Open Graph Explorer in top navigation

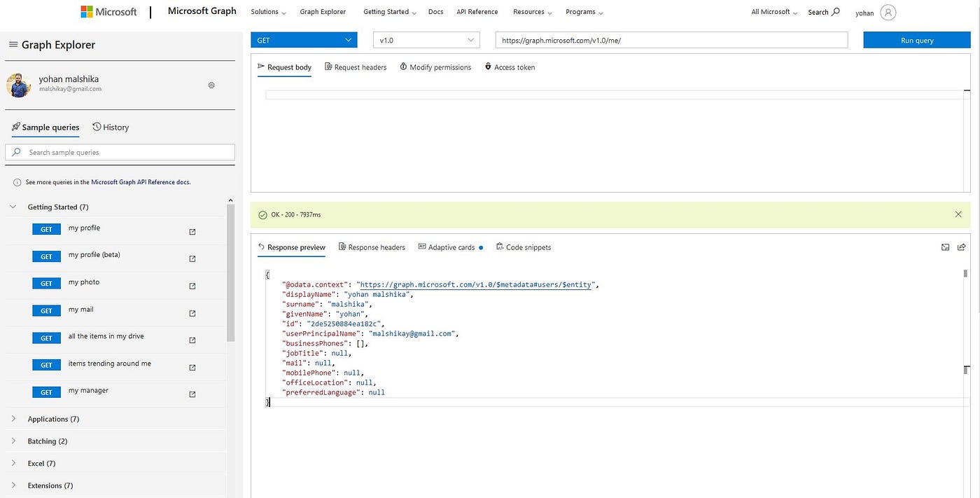[x=323, y=12]
